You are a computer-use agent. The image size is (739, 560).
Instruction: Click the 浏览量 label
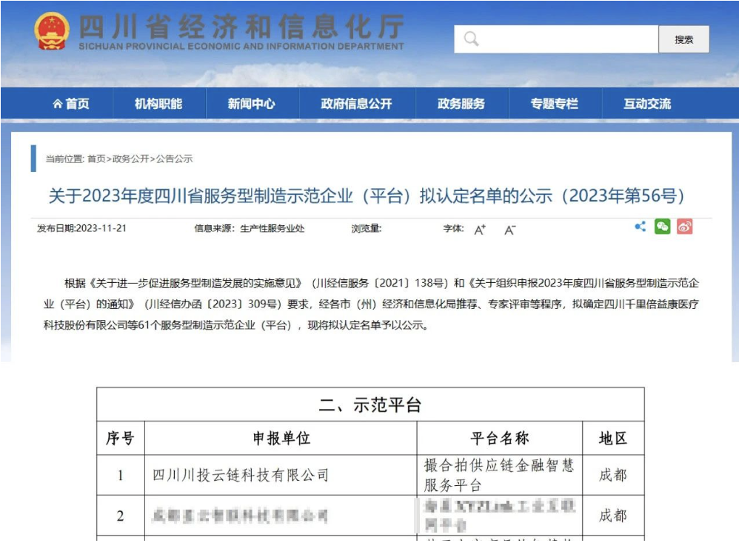coord(367,229)
